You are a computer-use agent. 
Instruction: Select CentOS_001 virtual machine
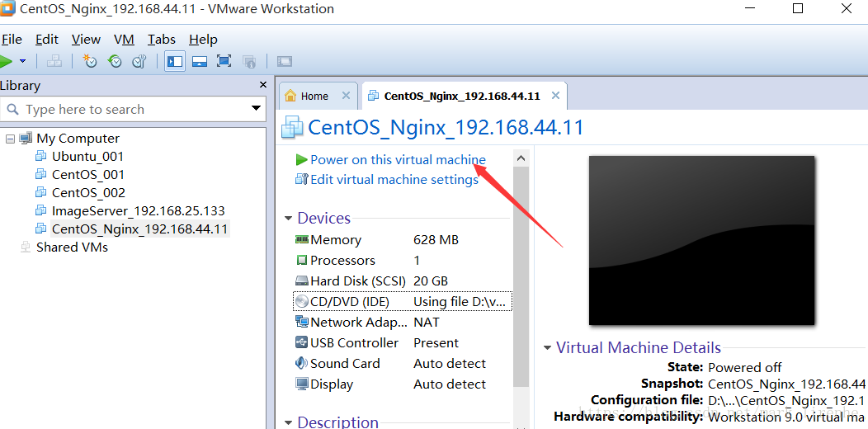tap(88, 175)
